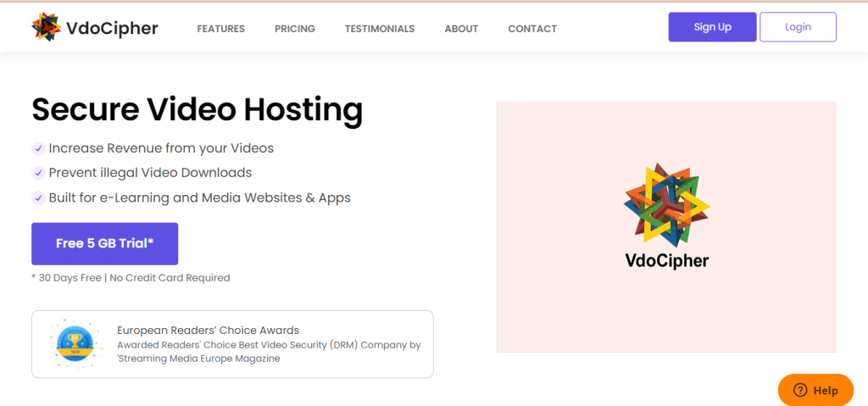The width and height of the screenshot is (868, 406).
Task: Click the VdoCipher logo icon in header
Action: (x=47, y=27)
